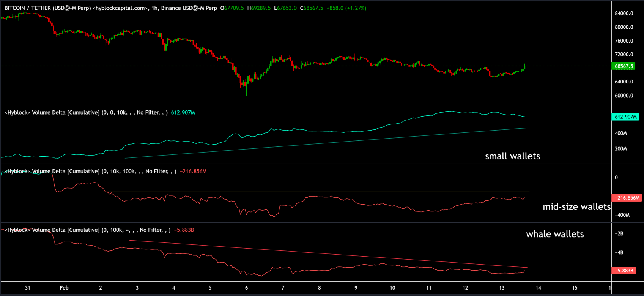The height and width of the screenshot is (296, 644).
Task: Click date 31 on the time axis
Action: click(27, 288)
